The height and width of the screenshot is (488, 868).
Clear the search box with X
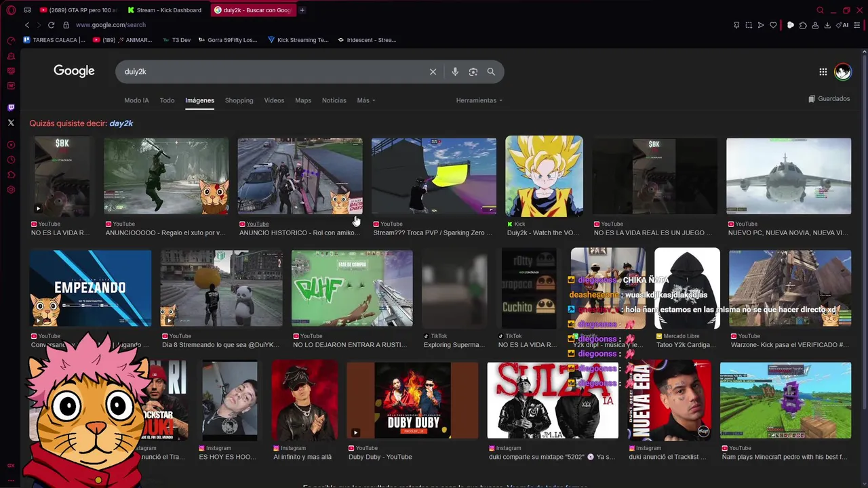pyautogui.click(x=433, y=72)
